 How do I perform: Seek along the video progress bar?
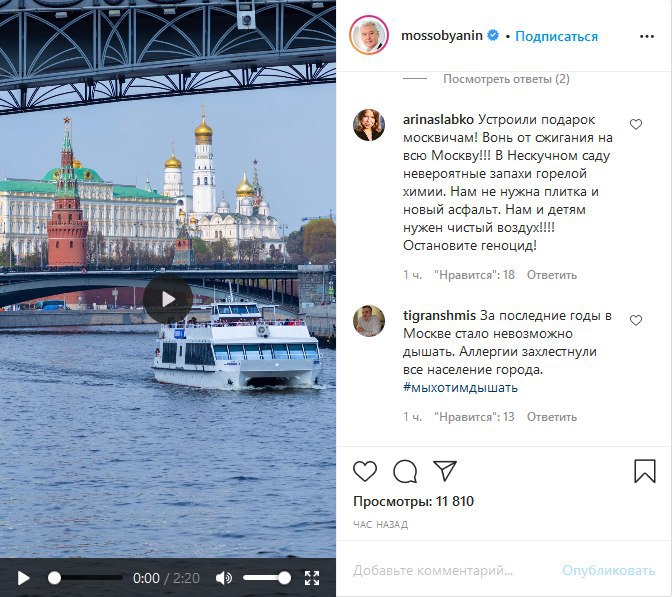tap(85, 578)
